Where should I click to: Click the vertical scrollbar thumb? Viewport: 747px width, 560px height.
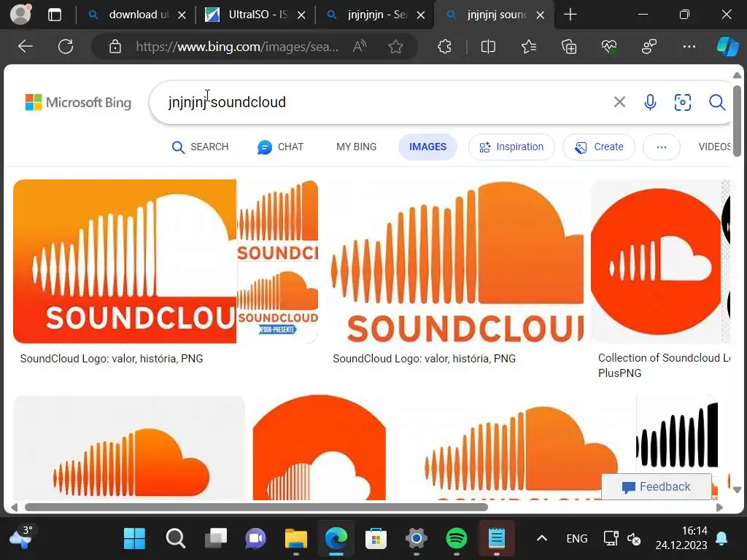[737, 121]
